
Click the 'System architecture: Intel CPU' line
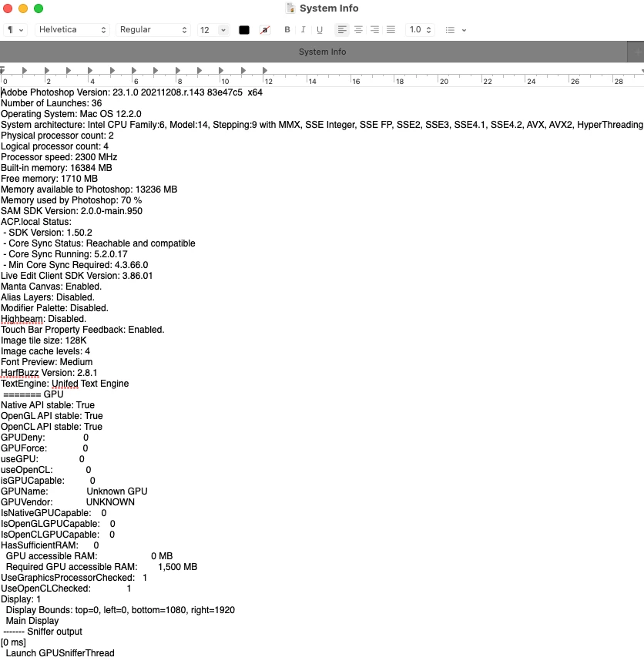click(322, 125)
